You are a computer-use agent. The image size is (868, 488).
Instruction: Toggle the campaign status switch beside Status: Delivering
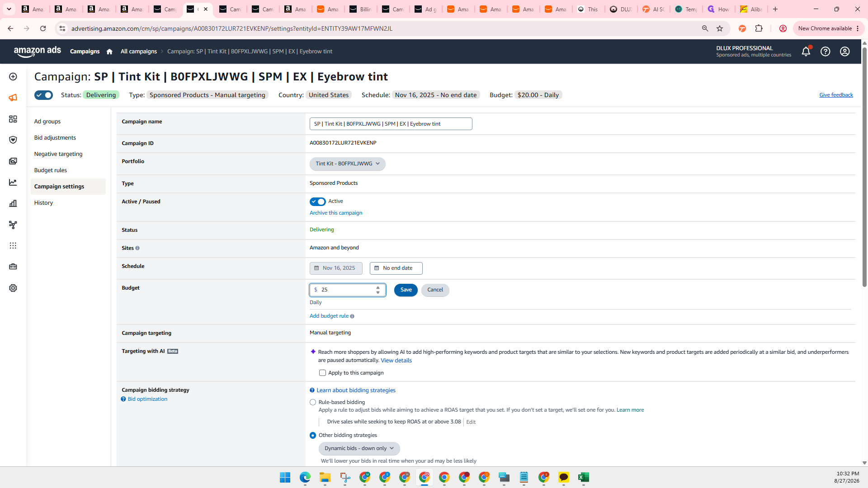click(43, 95)
